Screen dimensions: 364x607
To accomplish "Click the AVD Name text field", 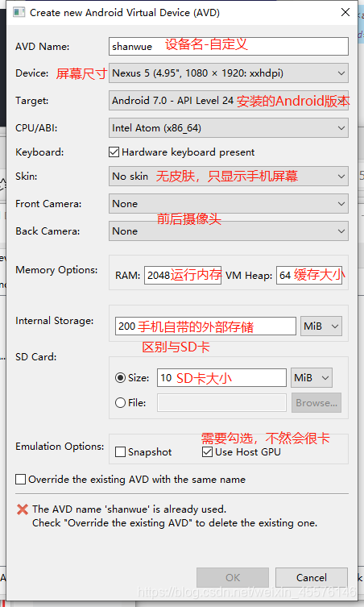I will tap(229, 47).
